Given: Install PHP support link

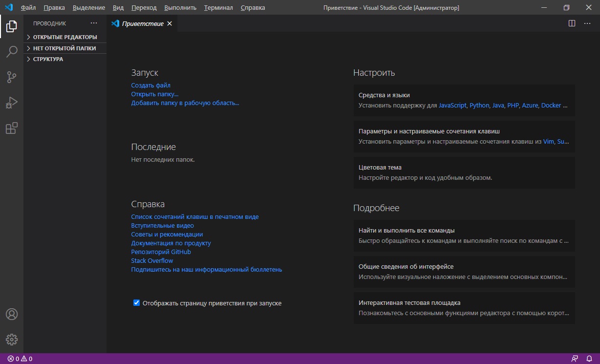Looking at the screenshot, I should click(513, 106).
